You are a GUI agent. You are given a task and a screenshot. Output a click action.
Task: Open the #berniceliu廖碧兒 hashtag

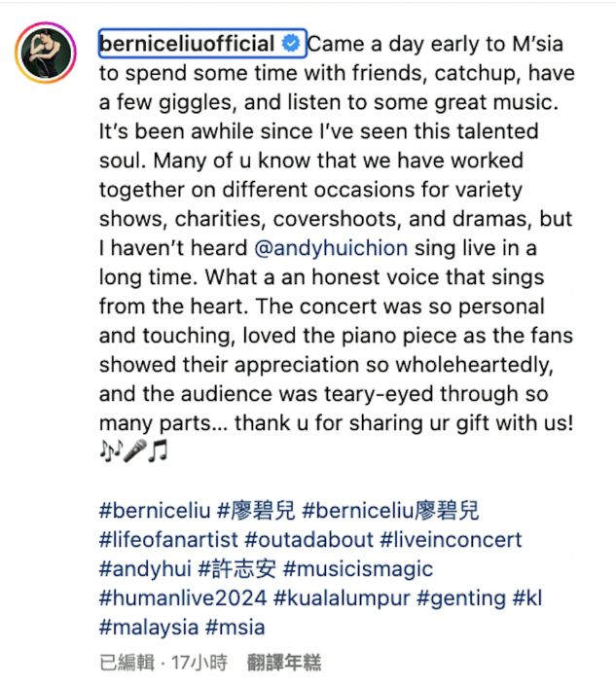click(x=390, y=510)
